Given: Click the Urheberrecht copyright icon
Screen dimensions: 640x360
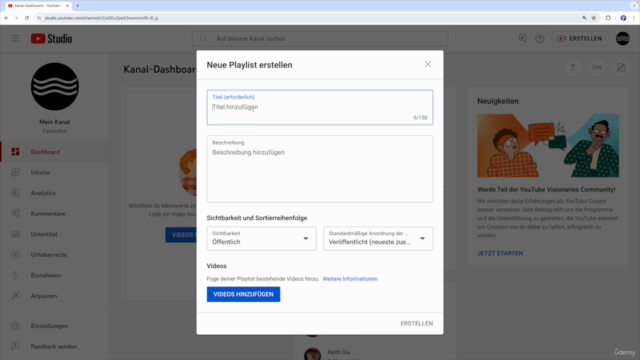Looking at the screenshot, I should 15,255.
